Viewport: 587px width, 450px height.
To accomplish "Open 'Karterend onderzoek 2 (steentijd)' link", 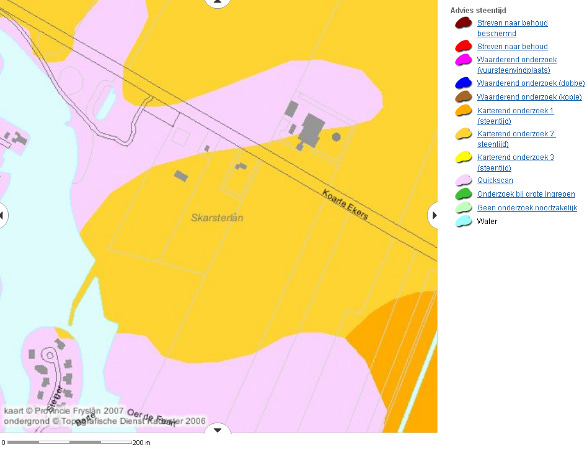I will [516, 139].
